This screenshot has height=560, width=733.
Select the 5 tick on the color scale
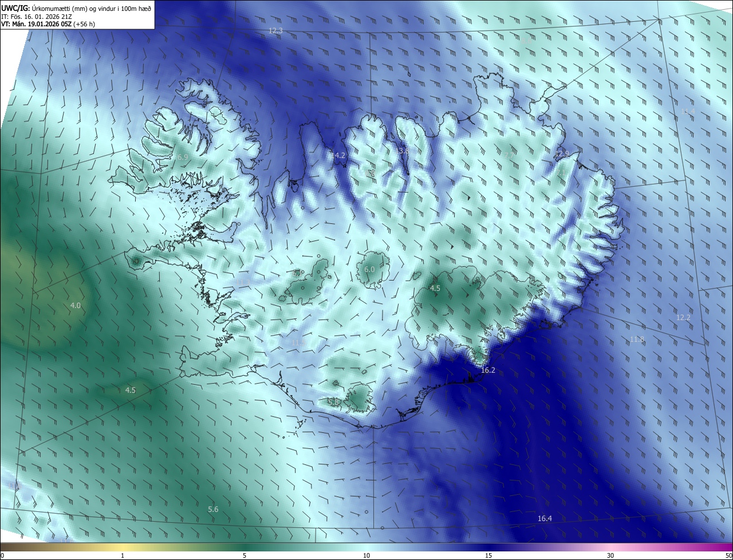(x=245, y=555)
